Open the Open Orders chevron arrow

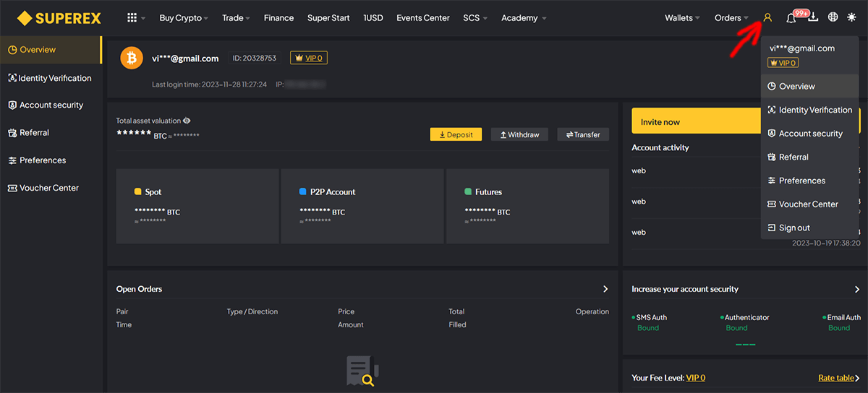pos(605,289)
